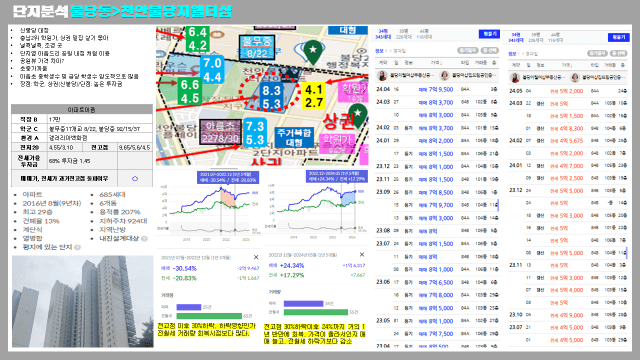Viewport: 640px width, 360px height.
Task: Select 24.05 lease row 전세 5억 2,000
Action: click(568, 91)
